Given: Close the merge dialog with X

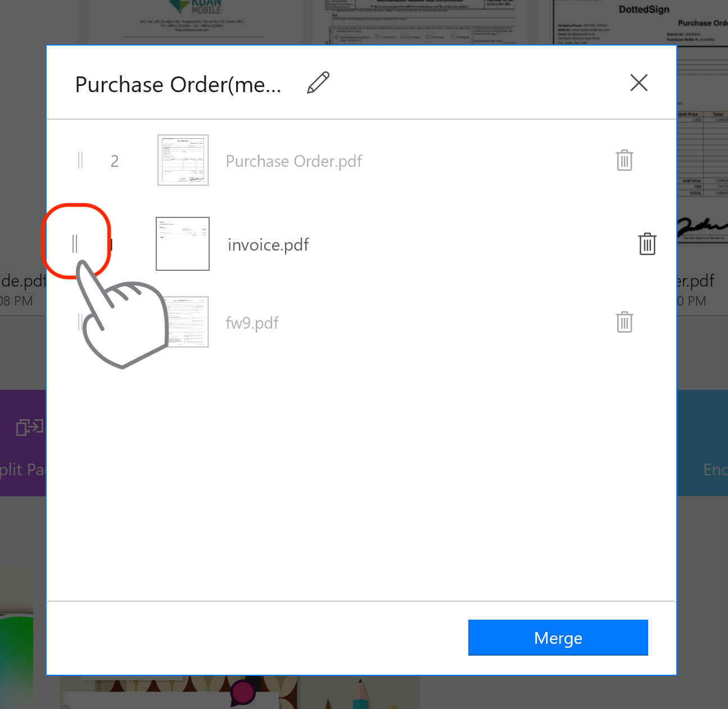Looking at the screenshot, I should pos(639,83).
